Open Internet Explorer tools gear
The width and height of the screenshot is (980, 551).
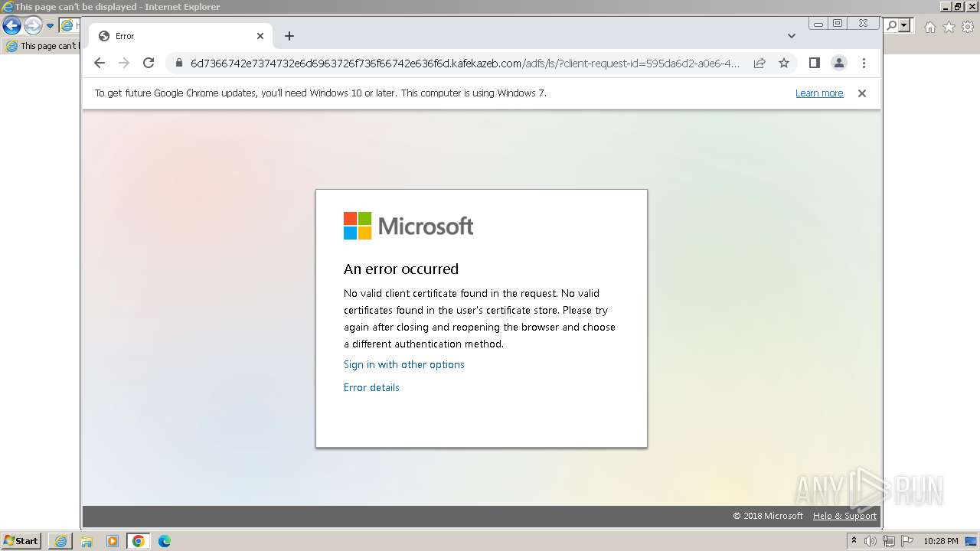point(968,27)
